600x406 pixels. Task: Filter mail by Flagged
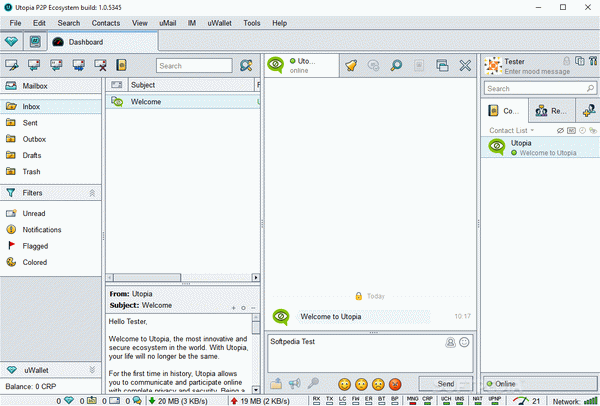[x=51, y=246]
